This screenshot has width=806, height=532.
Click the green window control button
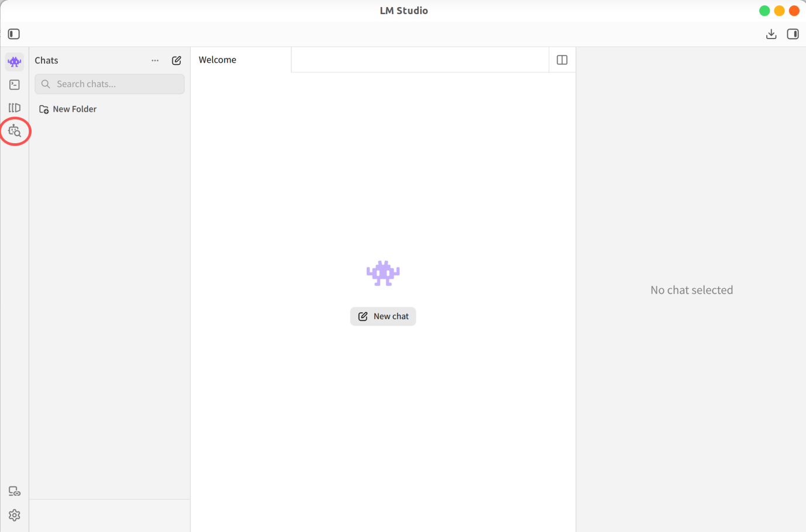click(x=764, y=11)
